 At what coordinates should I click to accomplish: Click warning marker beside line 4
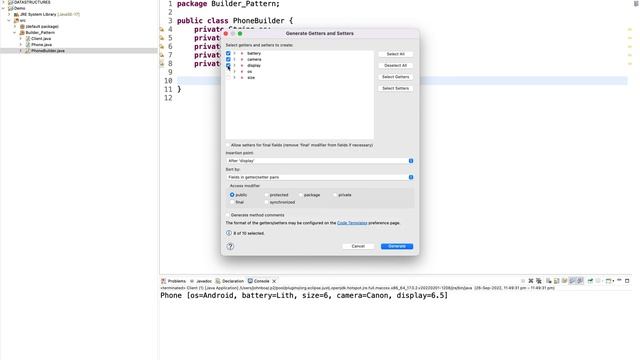(x=162, y=29)
